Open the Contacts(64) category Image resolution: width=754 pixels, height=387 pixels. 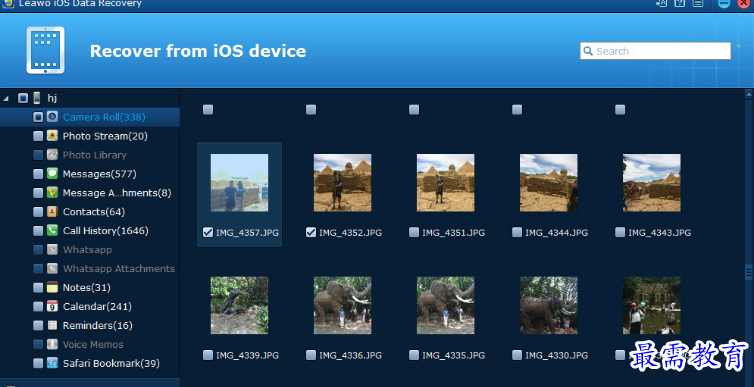(x=94, y=212)
